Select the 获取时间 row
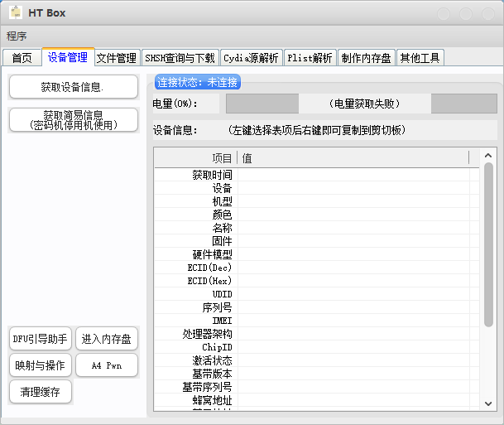 pyautogui.click(x=316, y=175)
